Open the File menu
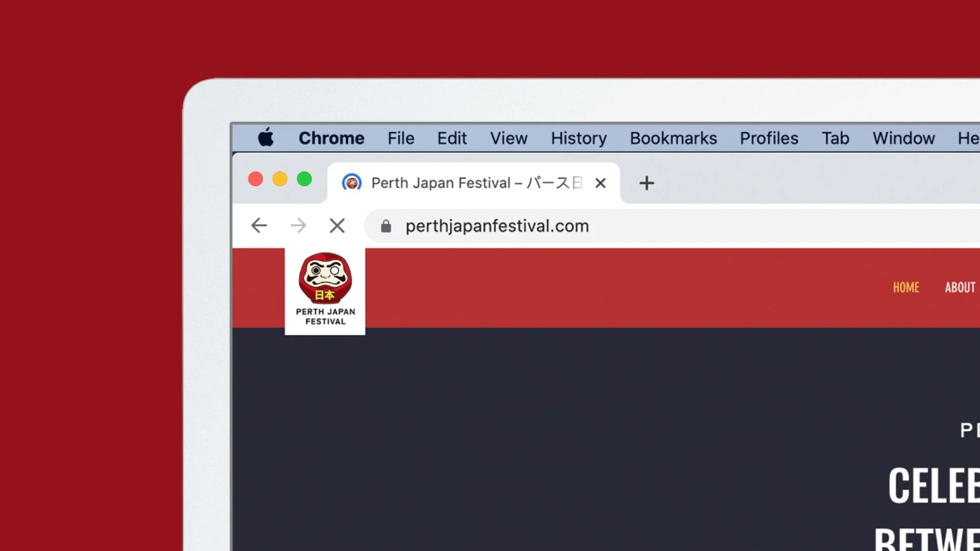This screenshot has height=551, width=980. tap(401, 138)
